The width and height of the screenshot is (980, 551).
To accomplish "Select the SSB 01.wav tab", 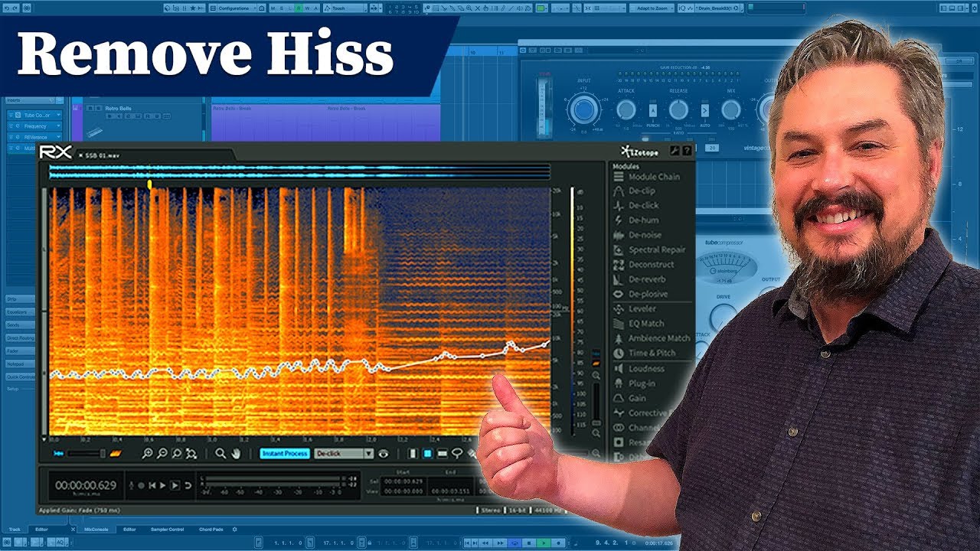I will [x=102, y=155].
